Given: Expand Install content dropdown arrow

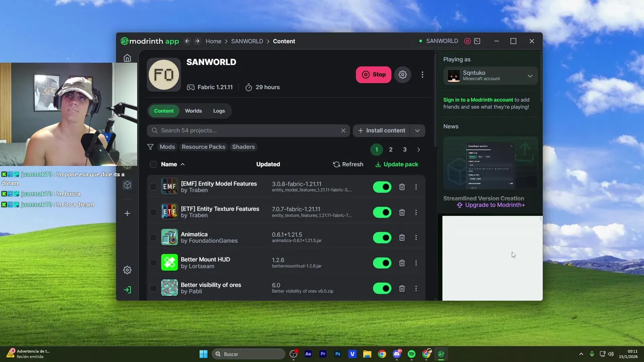Looking at the screenshot, I should (x=417, y=131).
